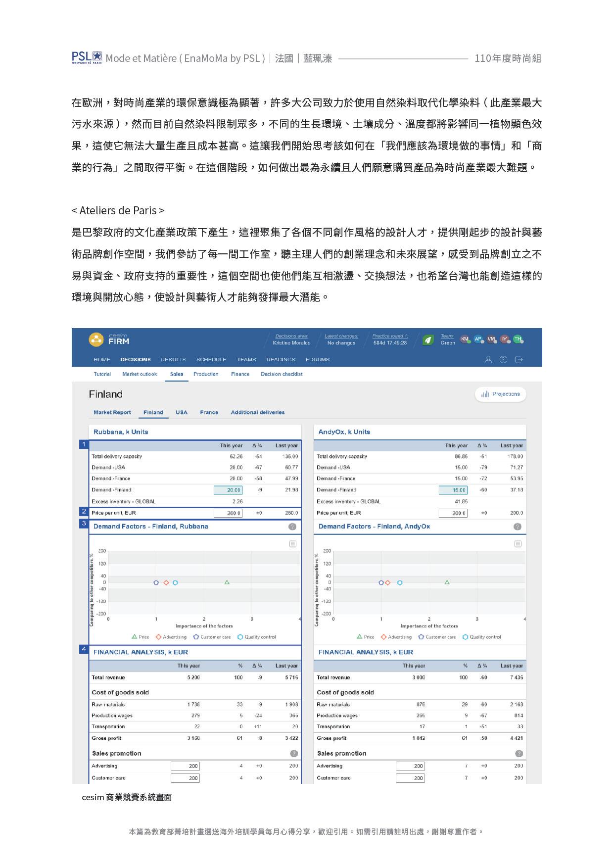Open help icon beside AndyOx Sales promotion

point(519,753)
